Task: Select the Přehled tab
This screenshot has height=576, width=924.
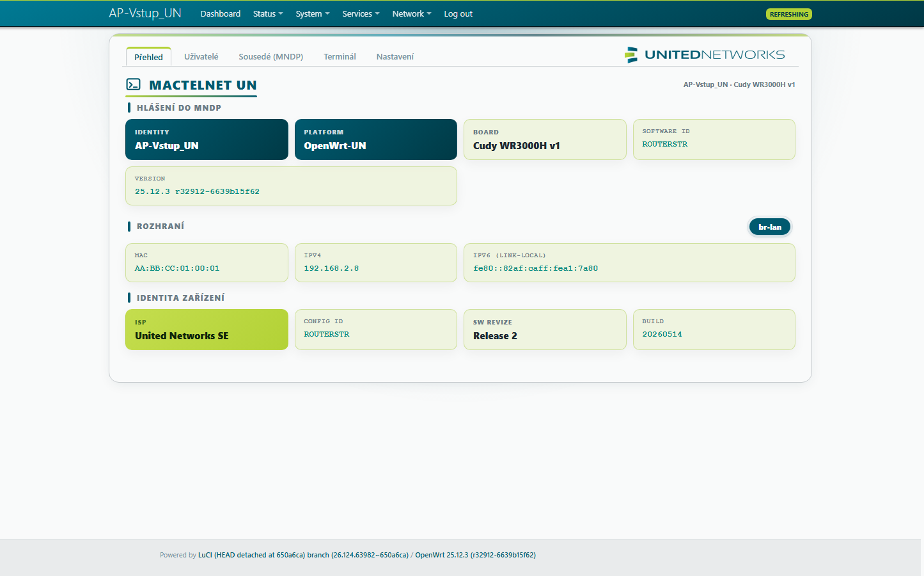Action: [x=148, y=57]
